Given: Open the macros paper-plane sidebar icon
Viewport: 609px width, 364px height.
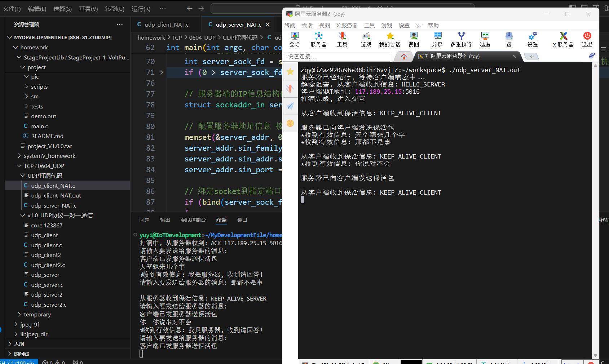Looking at the screenshot, I should tap(290, 106).
